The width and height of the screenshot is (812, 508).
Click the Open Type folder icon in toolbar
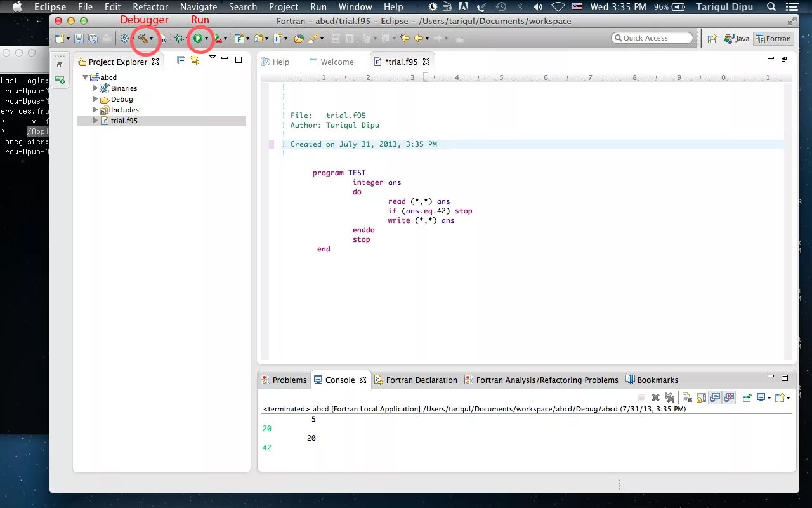pos(299,39)
